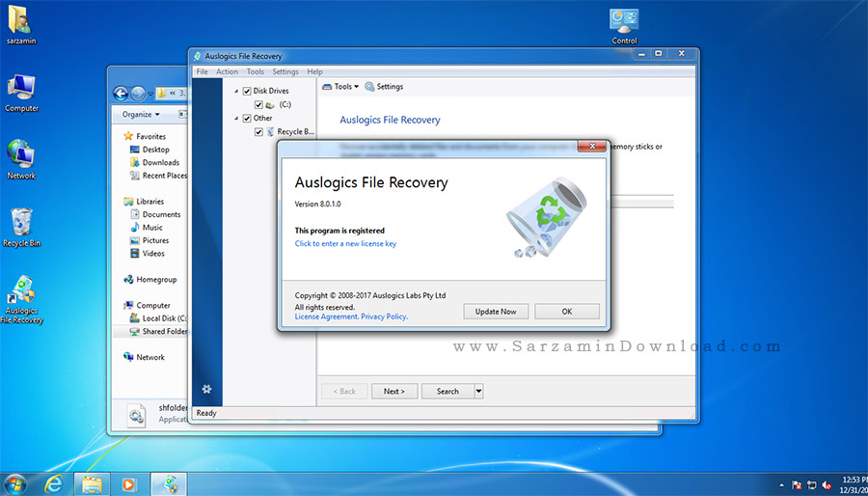
Task: Open the recent pages dropdown in Explorer
Action: 150,95
